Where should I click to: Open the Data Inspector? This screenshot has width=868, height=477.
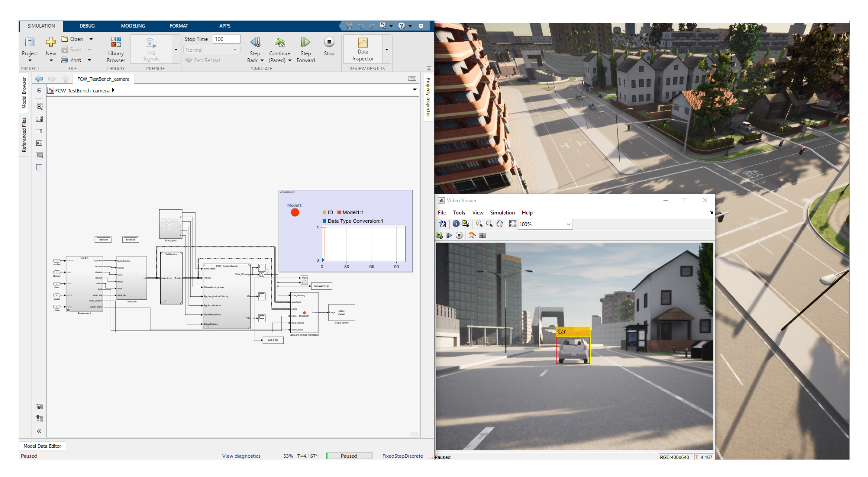click(x=363, y=49)
